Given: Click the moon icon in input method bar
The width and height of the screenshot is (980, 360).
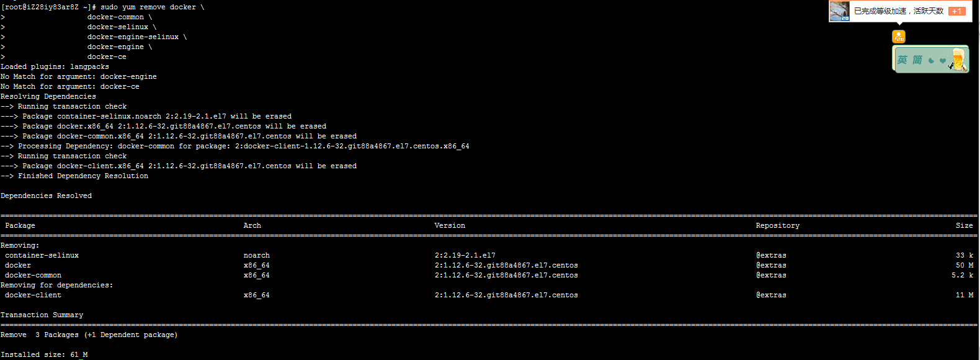Looking at the screenshot, I should coord(931,61).
